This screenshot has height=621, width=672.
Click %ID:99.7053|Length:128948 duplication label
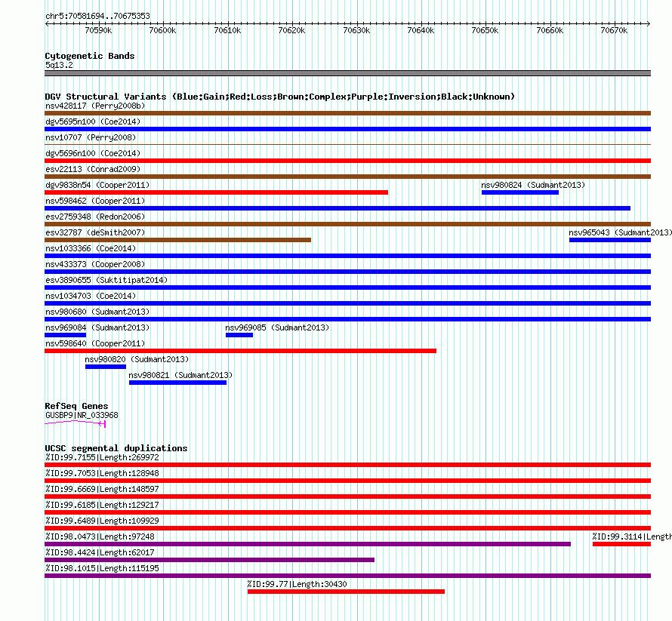(x=102, y=473)
